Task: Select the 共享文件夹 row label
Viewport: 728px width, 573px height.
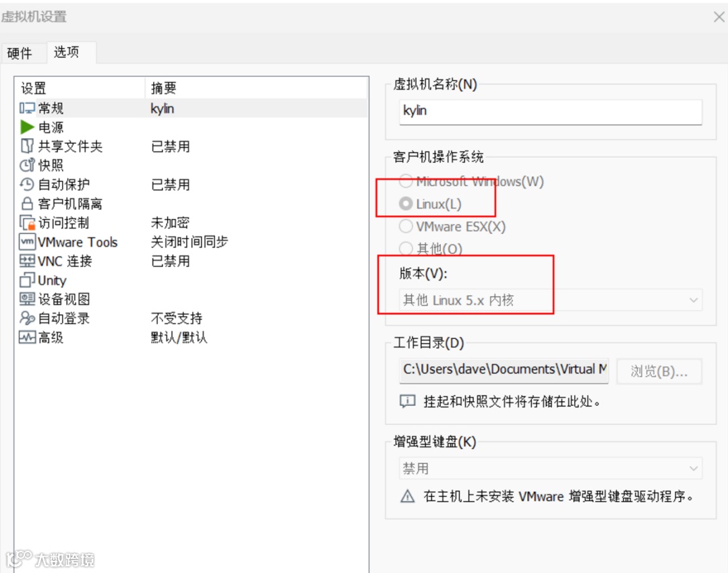Action: [70, 146]
